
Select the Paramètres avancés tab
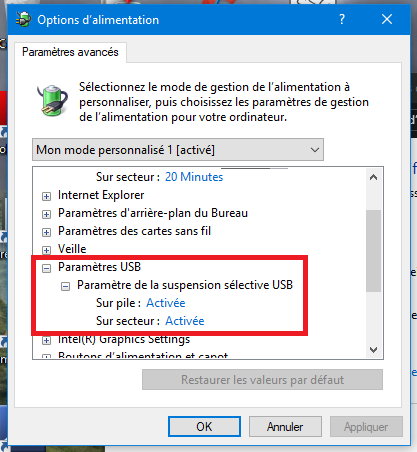pos(70,52)
